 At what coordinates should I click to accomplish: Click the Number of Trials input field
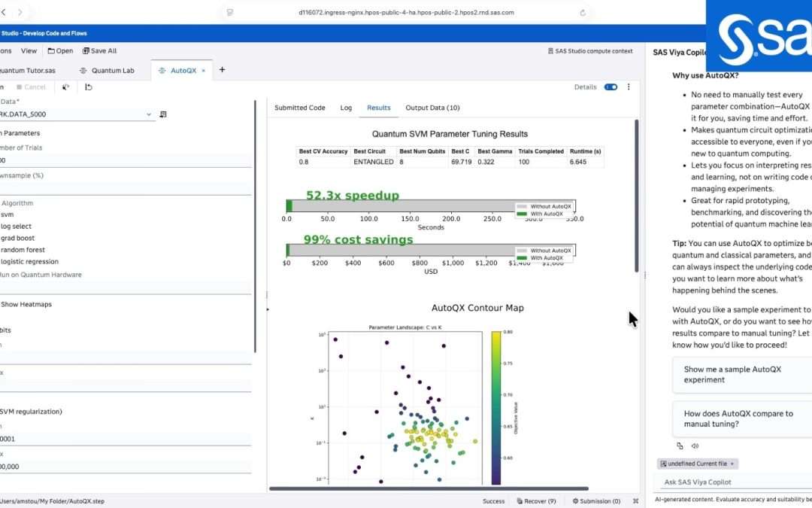126,161
